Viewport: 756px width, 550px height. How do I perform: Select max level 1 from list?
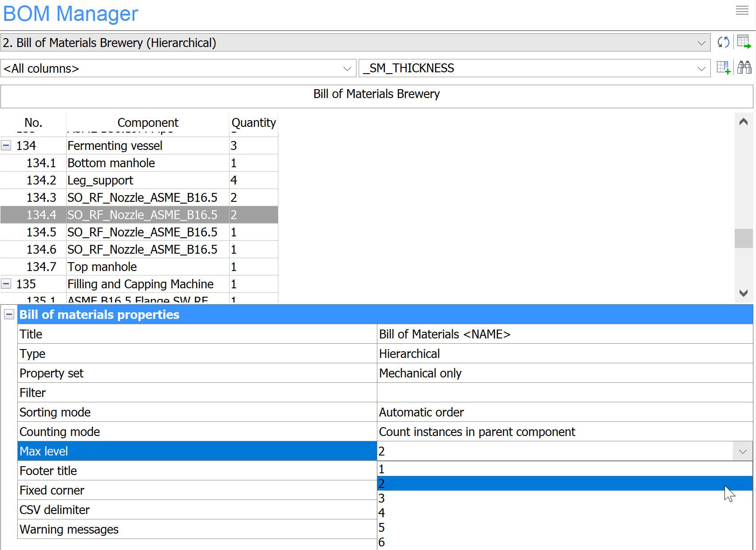(x=564, y=469)
